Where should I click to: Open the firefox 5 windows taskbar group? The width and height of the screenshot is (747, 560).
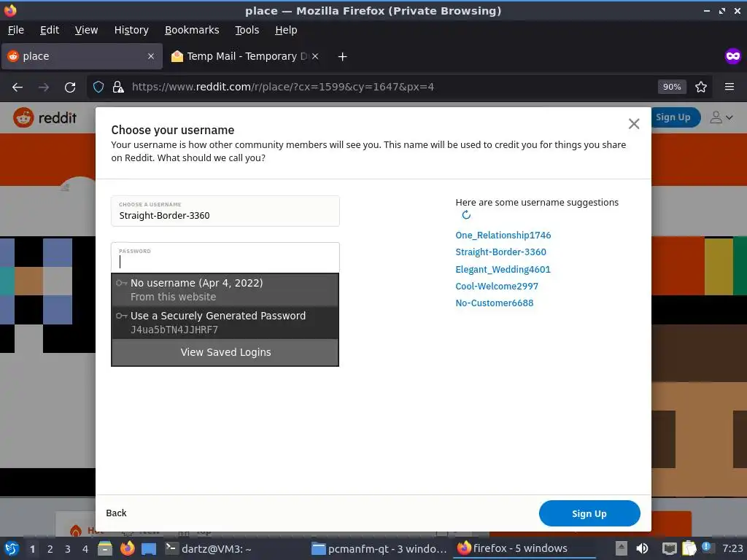tap(524, 548)
